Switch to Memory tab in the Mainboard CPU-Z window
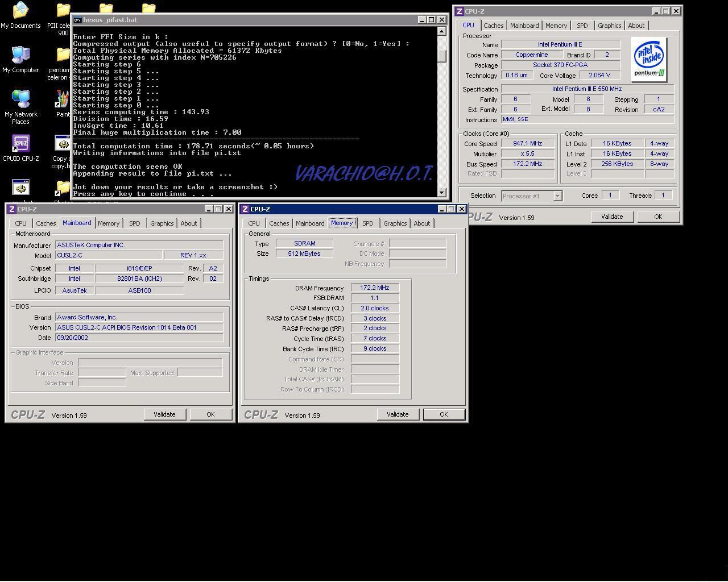 (x=108, y=223)
